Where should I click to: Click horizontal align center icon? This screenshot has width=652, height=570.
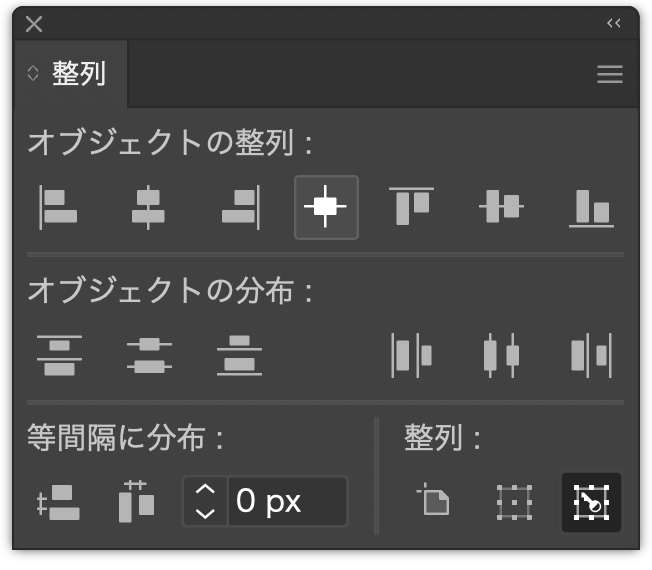pos(148,207)
